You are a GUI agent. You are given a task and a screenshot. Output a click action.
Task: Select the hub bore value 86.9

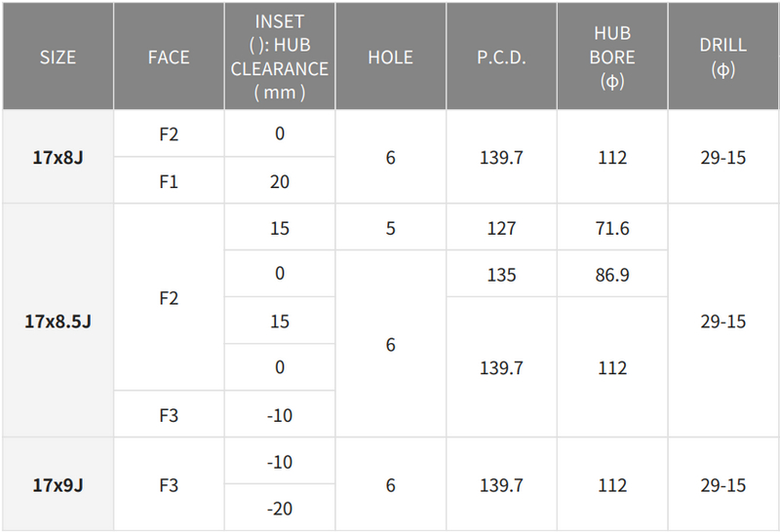coord(612,275)
